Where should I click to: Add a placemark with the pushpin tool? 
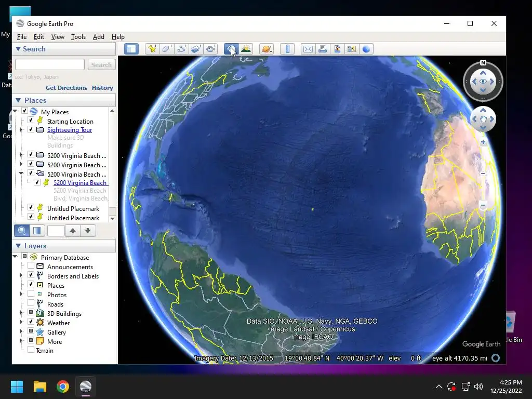coord(152,49)
